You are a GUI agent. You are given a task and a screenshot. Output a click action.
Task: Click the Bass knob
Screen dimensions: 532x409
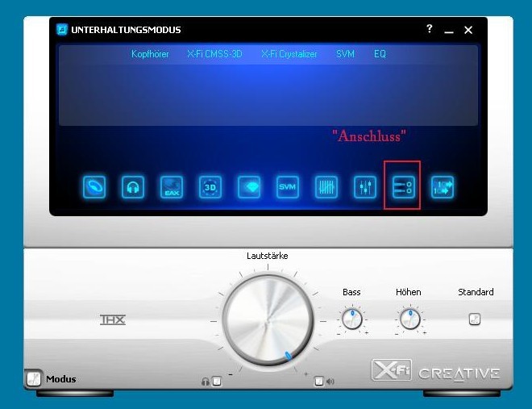click(351, 319)
